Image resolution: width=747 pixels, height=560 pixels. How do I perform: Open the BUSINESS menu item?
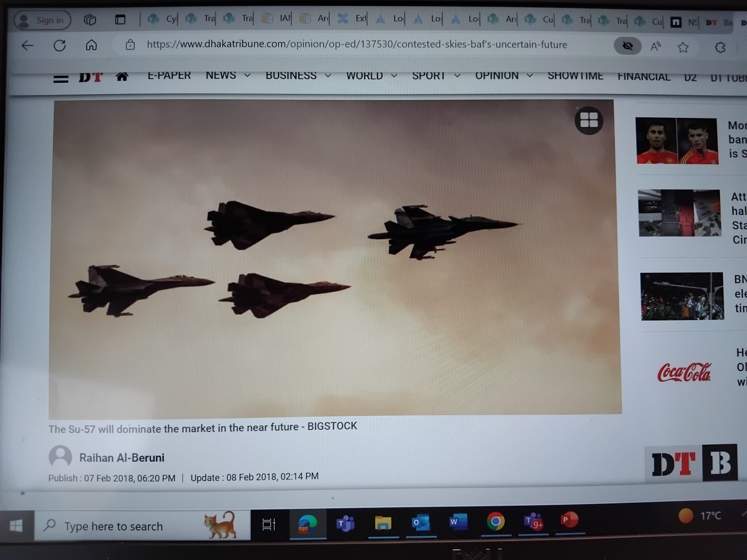click(x=291, y=76)
